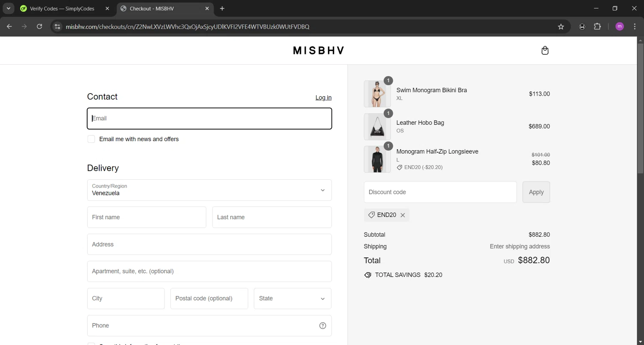
Task: Open the tab search dropdown arrow
Action: click(8, 9)
